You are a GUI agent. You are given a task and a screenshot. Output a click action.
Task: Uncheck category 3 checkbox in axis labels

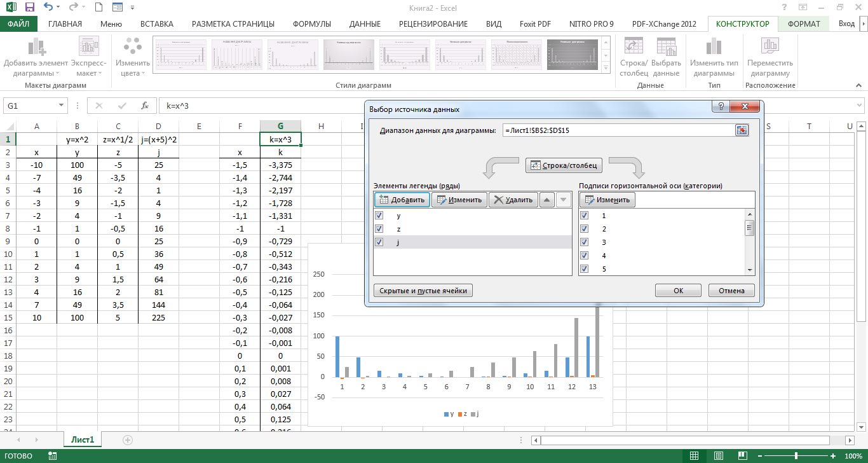585,242
